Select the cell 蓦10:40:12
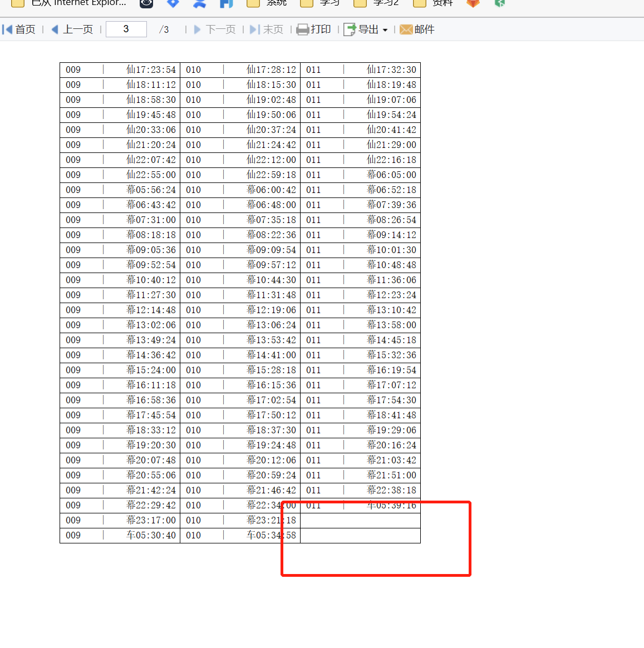This screenshot has width=644, height=648. 151,280
